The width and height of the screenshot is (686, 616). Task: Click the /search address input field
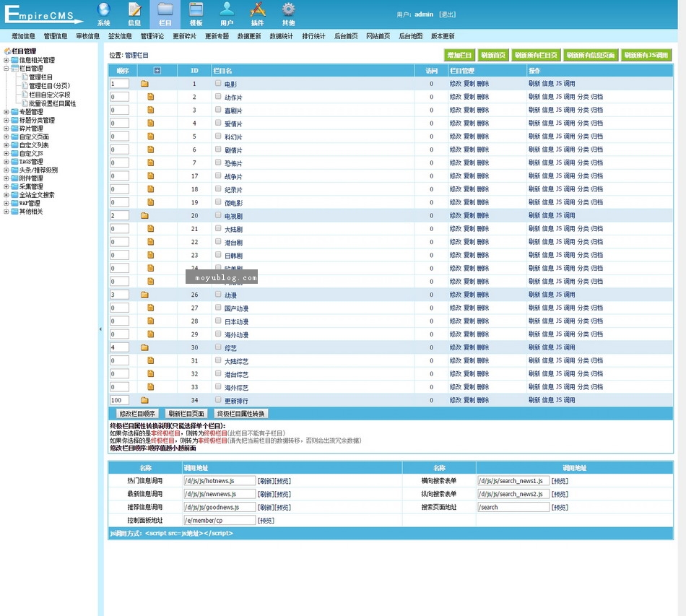click(x=513, y=507)
